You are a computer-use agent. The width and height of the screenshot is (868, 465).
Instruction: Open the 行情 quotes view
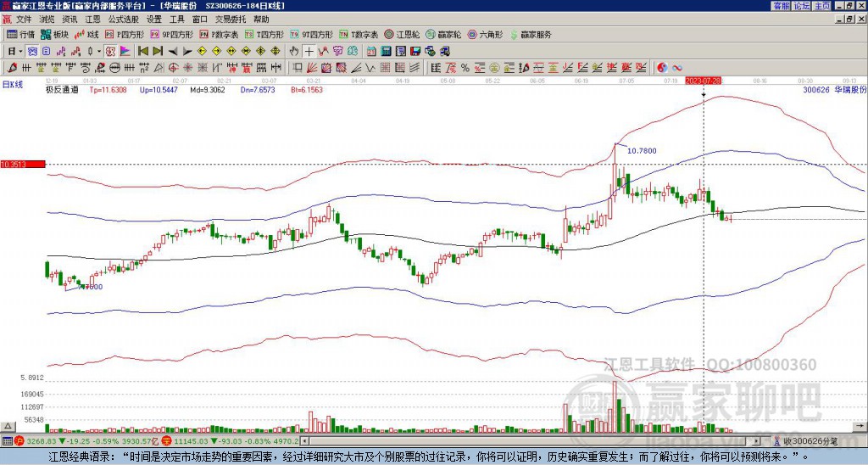[20, 34]
